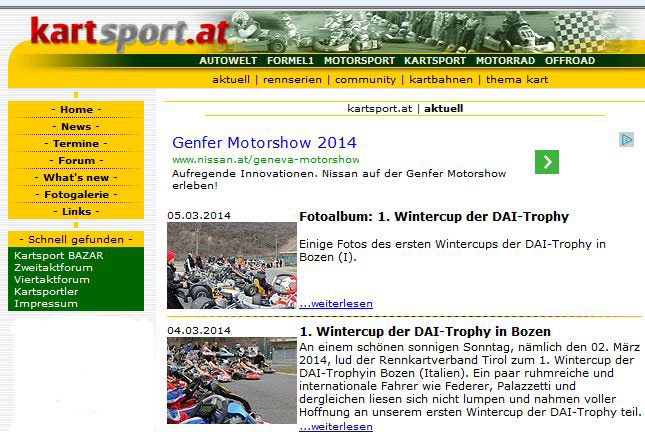This screenshot has height=432, width=645.
Task: Select the thema kart submenu item
Action: click(x=517, y=79)
